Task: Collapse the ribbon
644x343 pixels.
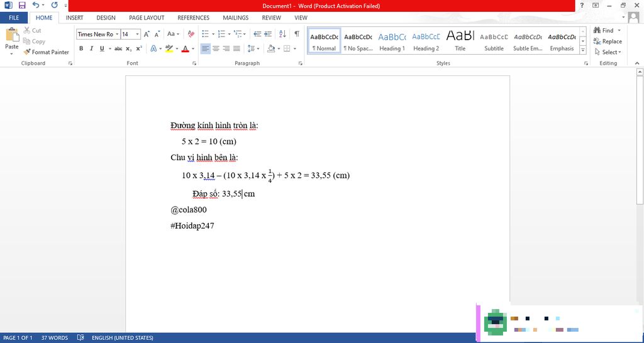Action: (x=637, y=63)
